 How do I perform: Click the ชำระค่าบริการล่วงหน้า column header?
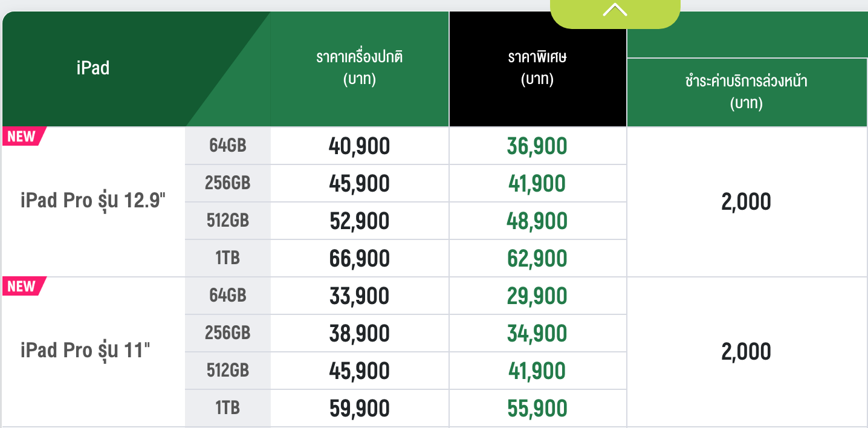(747, 92)
